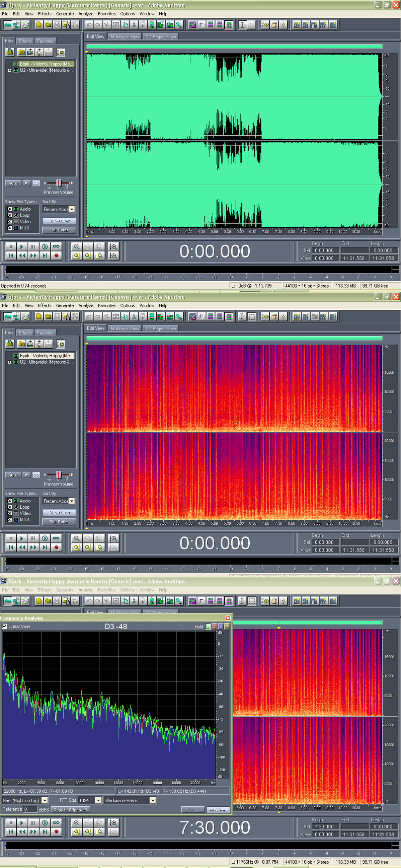Viewport: 401px width, 868px height.
Task: Click Advanced button in Frequency Analysis
Action: (218, 810)
